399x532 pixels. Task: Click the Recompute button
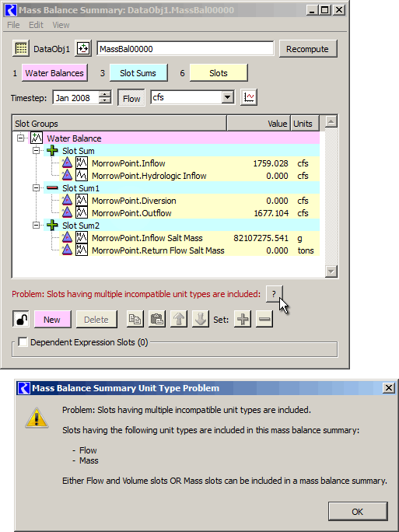point(308,49)
